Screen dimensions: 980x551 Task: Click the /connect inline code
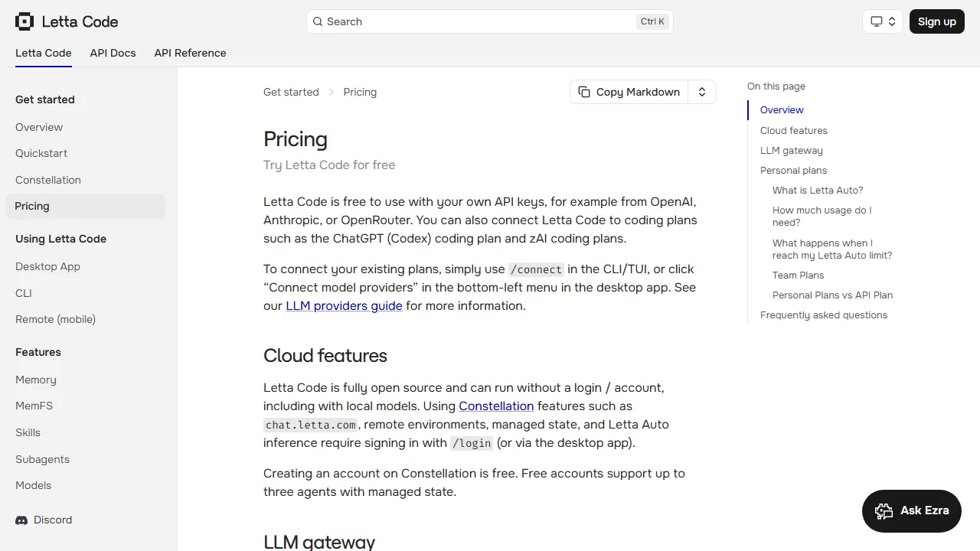pos(536,269)
